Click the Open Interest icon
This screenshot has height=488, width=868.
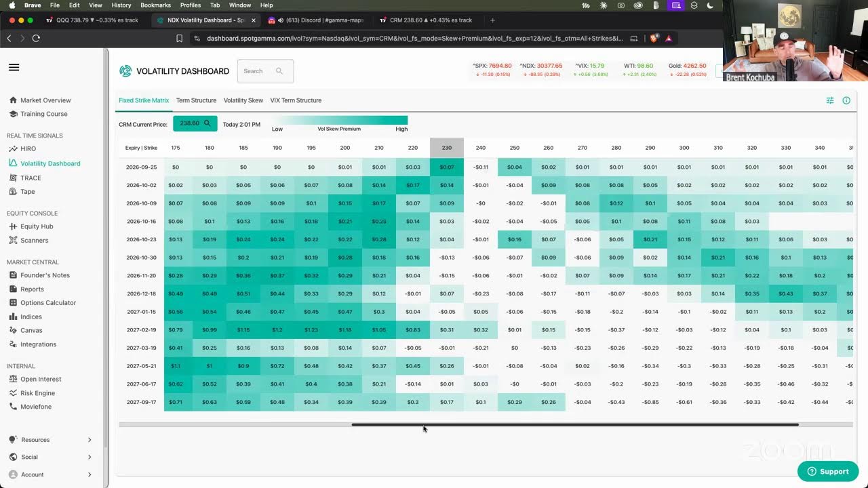pyautogui.click(x=13, y=379)
